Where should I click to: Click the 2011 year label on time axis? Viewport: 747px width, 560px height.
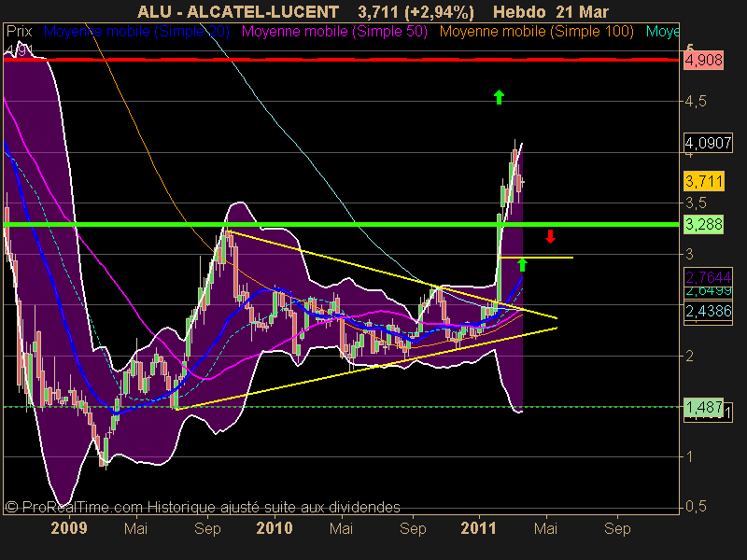[x=479, y=528]
